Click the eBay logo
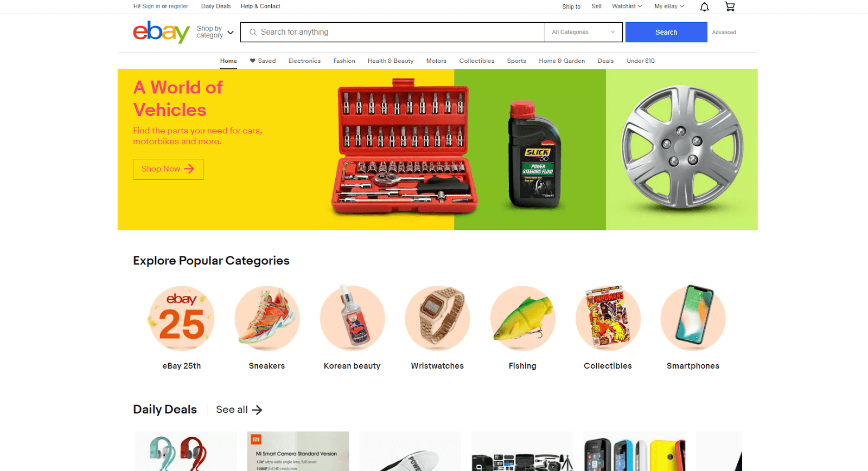This screenshot has width=868, height=471. pyautogui.click(x=161, y=32)
